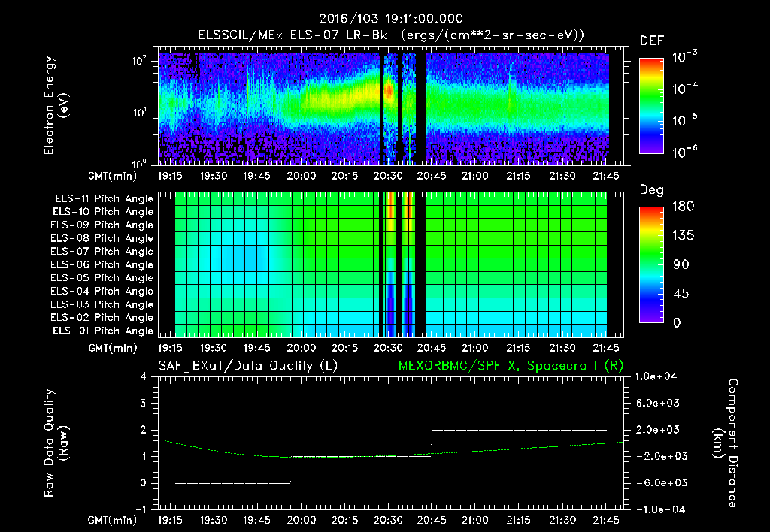
Task: Click the Deg pitch angle color bar
Action: tap(651, 264)
